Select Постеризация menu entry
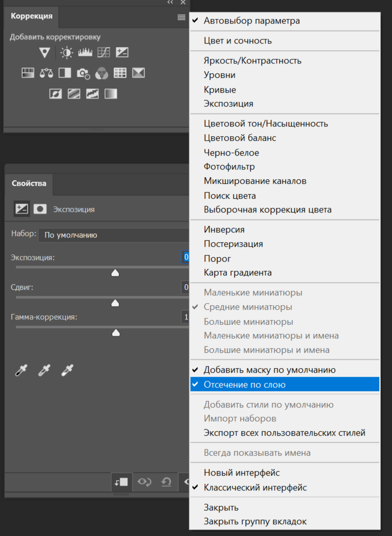Screen dimensions: 392x536 [285, 244]
